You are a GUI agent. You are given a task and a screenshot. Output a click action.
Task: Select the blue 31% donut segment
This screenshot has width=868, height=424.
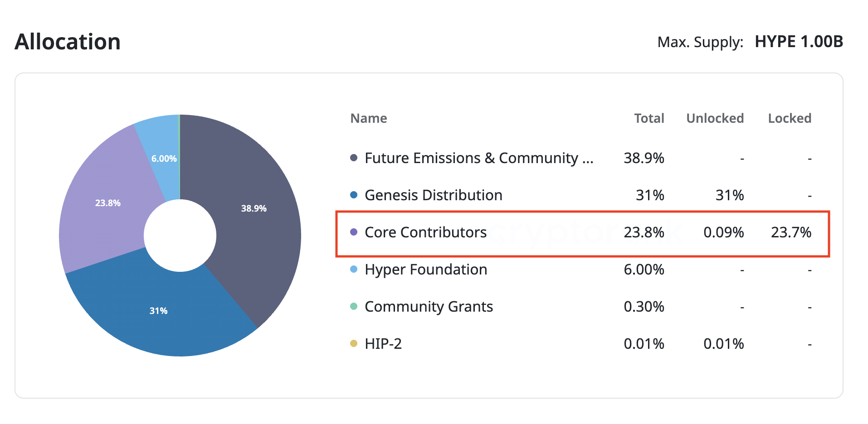(159, 311)
